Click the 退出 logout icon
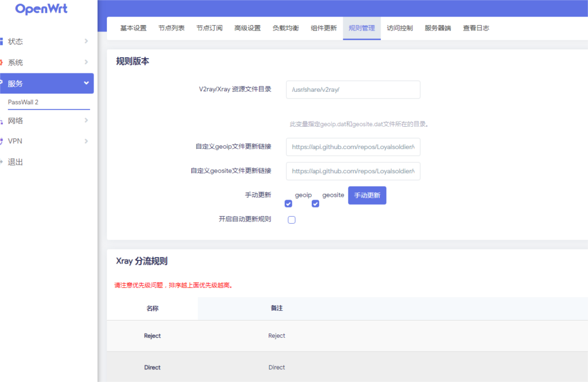 (2, 162)
